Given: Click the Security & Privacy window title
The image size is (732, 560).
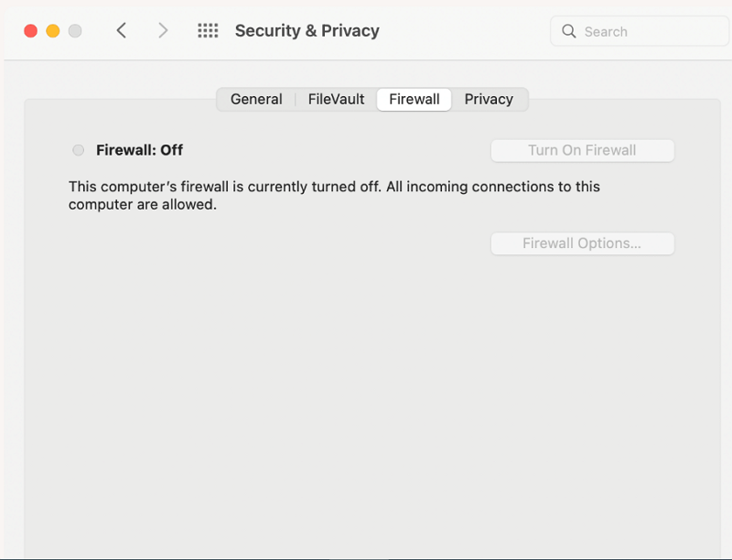Looking at the screenshot, I should tap(307, 30).
